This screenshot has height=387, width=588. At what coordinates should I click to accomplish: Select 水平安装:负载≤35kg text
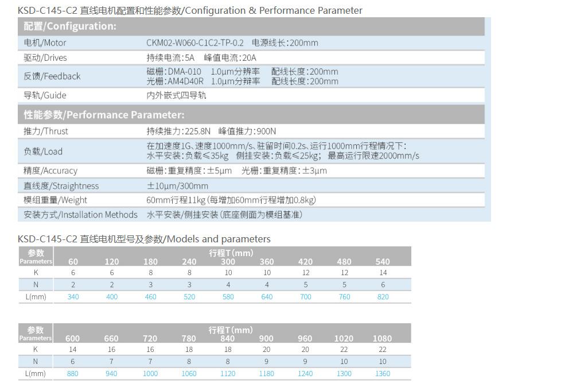pos(188,156)
